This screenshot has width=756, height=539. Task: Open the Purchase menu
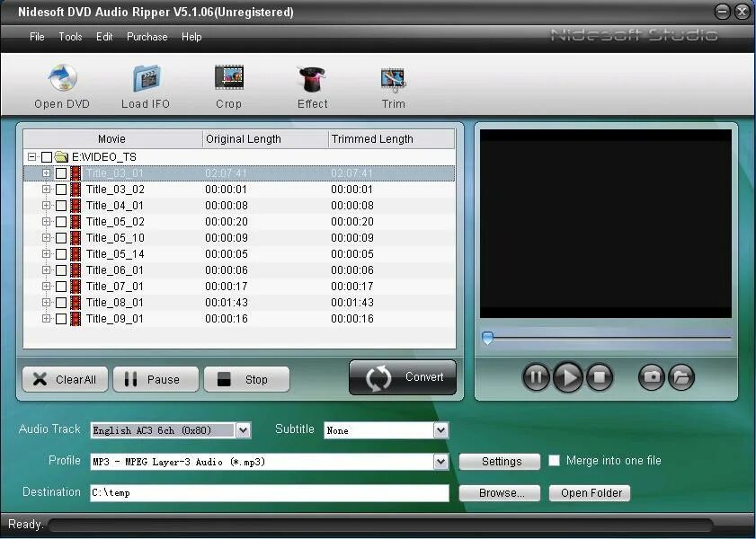(x=147, y=37)
